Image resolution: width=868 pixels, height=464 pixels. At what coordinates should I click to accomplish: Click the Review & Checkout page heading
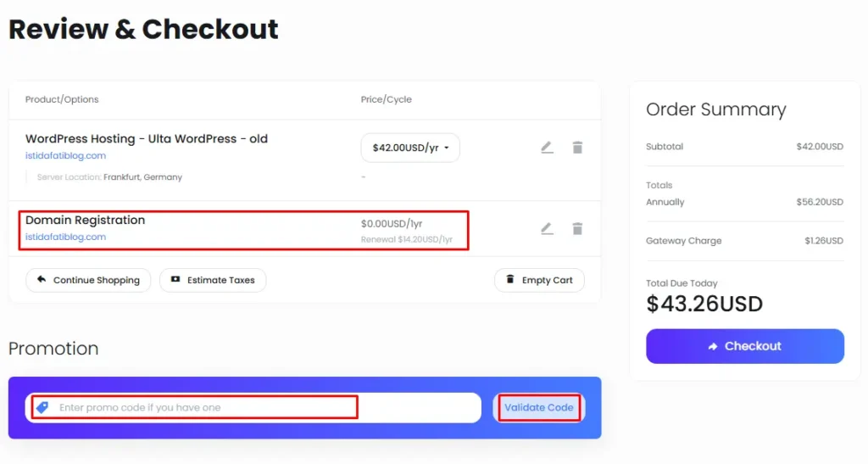coord(143,30)
